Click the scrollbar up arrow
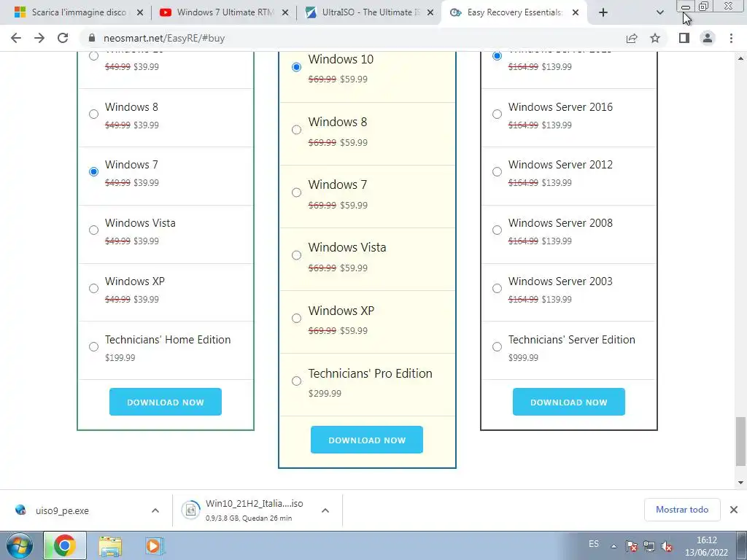 (x=740, y=58)
